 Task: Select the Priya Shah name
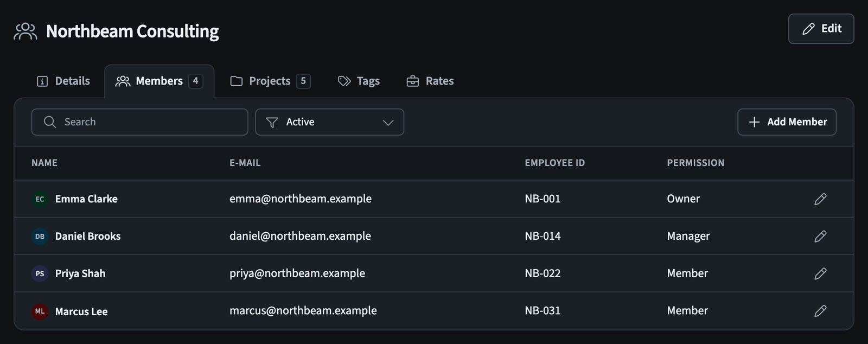[x=80, y=274]
